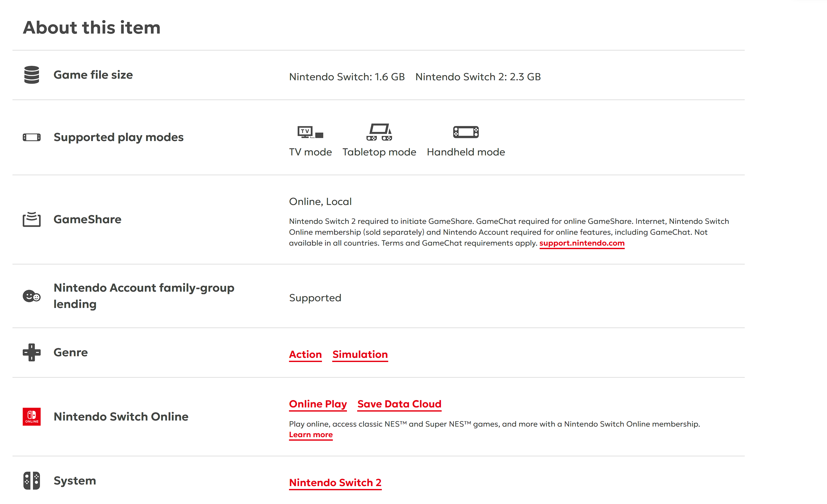Click the Supported lending status text
827x504 pixels.
tap(315, 298)
